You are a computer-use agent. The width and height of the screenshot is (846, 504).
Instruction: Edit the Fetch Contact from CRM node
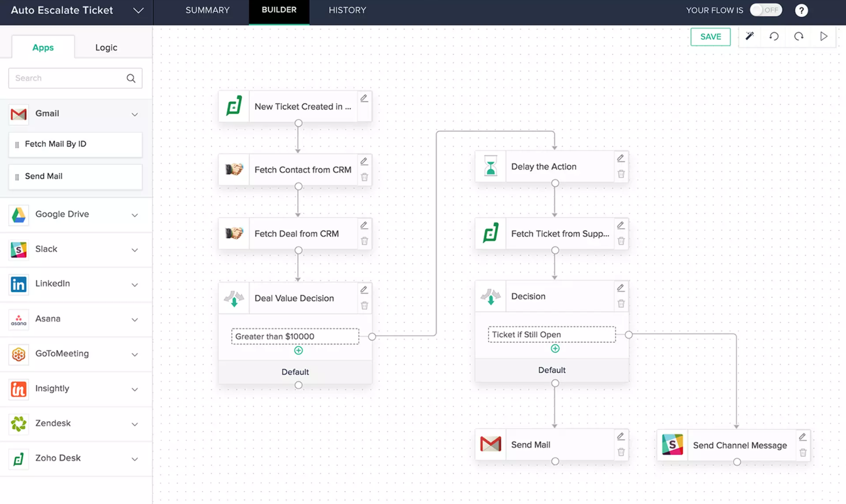[x=364, y=161]
